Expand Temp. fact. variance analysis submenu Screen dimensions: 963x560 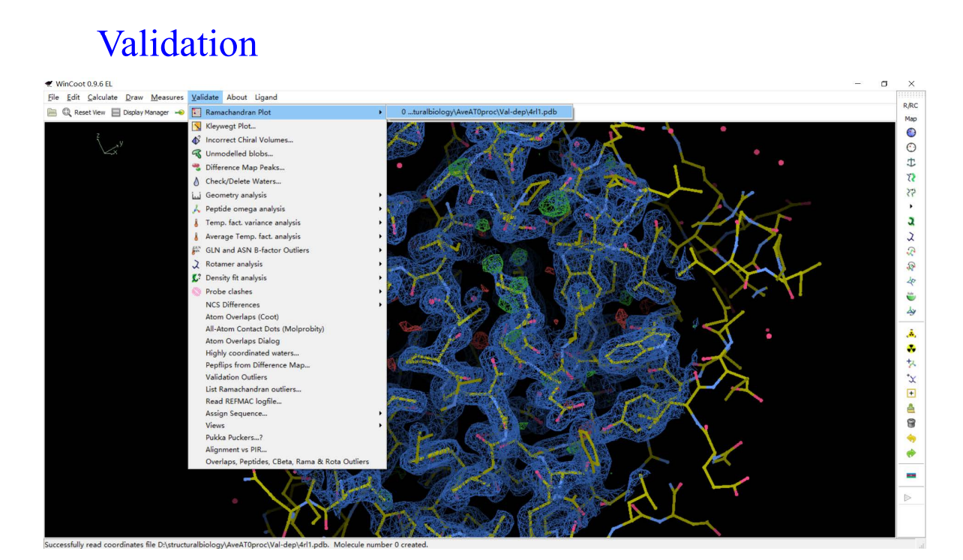287,223
